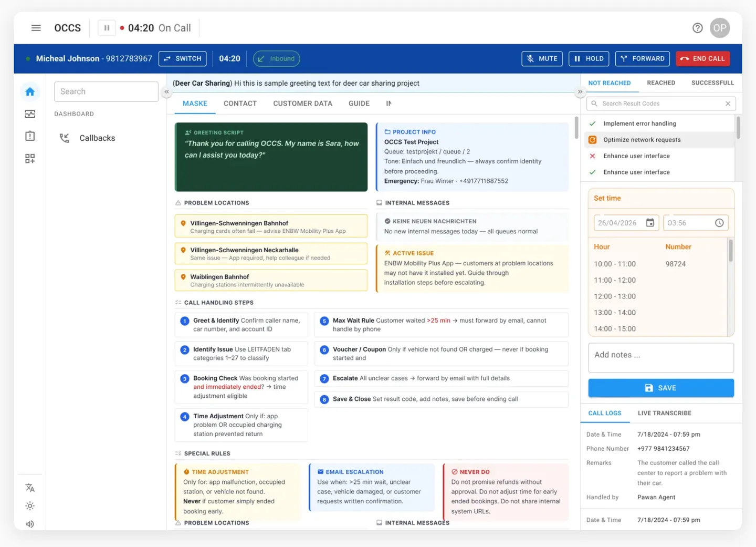Open the LIVE TRANSCRIBE tab
The image size is (756, 547).
664,413
